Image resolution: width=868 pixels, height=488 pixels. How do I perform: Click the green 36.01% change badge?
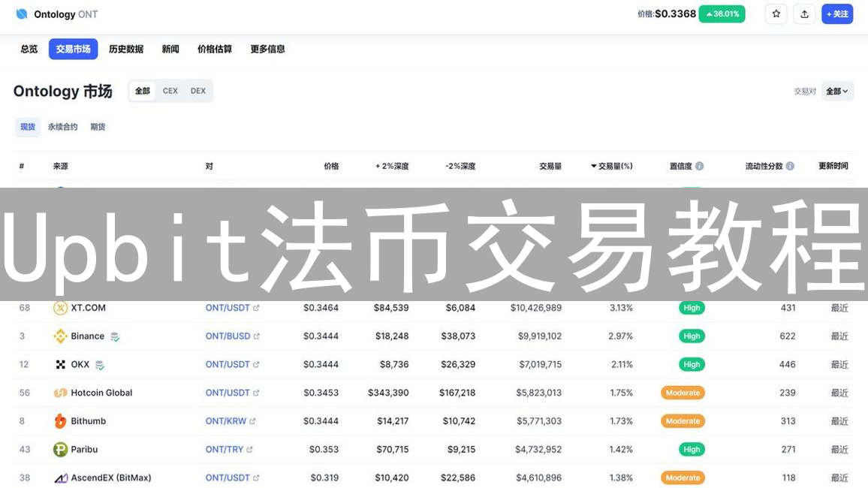click(x=722, y=14)
